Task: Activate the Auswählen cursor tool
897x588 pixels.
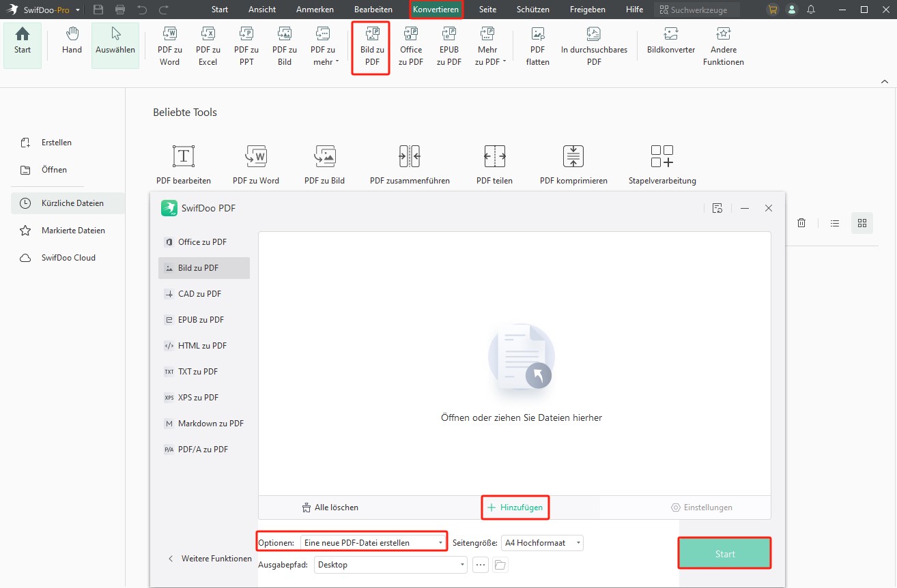Action: click(115, 46)
